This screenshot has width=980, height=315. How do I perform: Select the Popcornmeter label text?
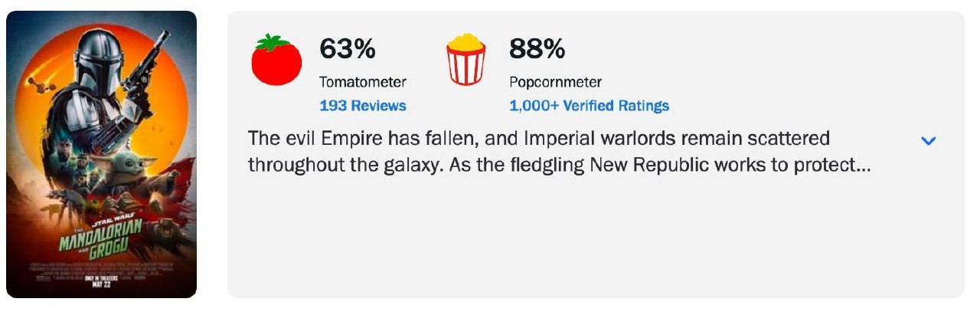coord(556,82)
